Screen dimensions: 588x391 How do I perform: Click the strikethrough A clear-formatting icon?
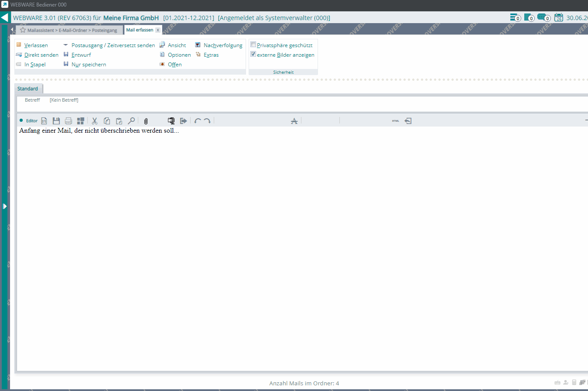(x=294, y=121)
